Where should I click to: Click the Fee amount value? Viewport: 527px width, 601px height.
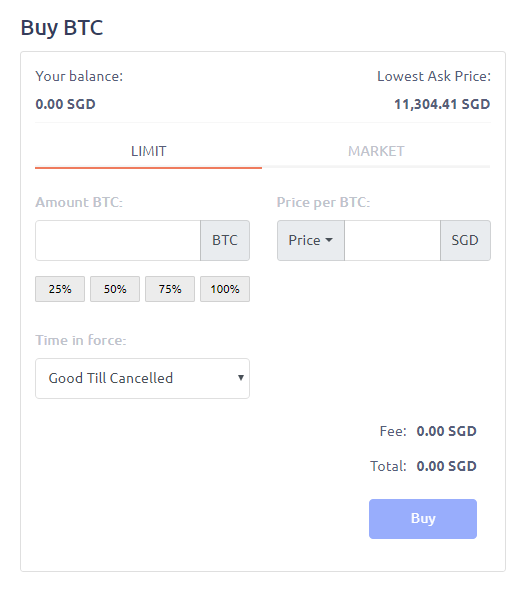pyautogui.click(x=447, y=431)
